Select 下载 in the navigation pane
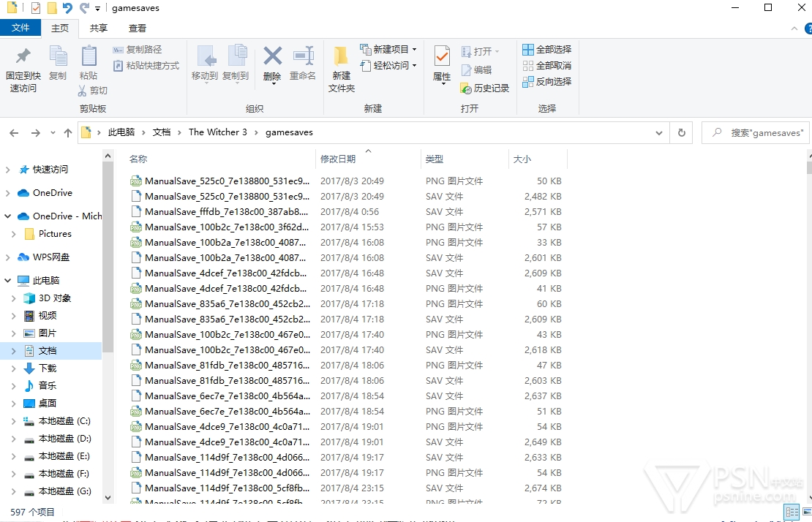The height and width of the screenshot is (522, 812). tap(47, 368)
